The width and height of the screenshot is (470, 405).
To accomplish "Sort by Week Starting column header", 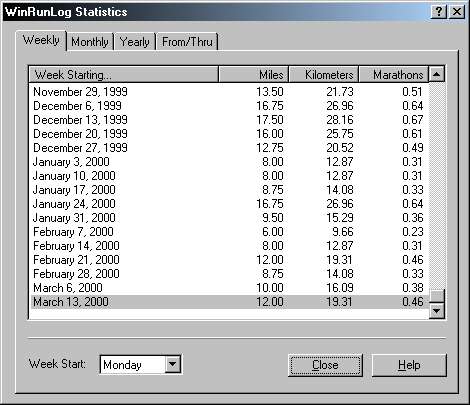I will click(124, 74).
